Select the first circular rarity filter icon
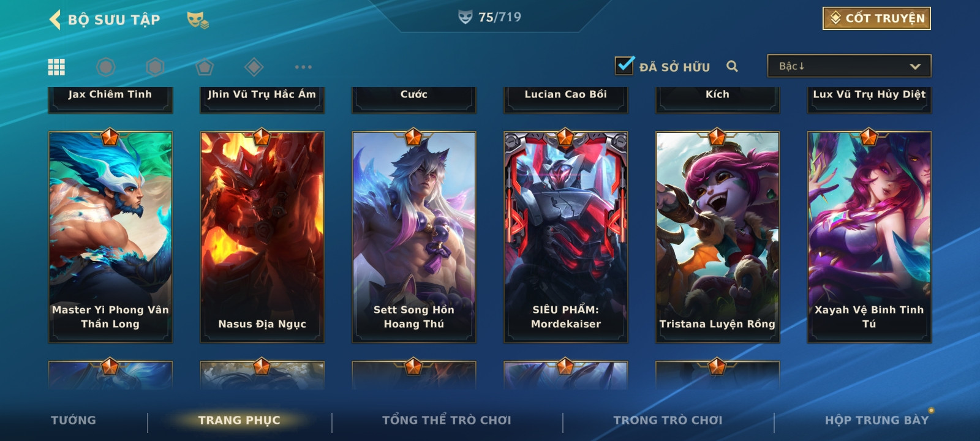This screenshot has height=441, width=980. (x=106, y=67)
